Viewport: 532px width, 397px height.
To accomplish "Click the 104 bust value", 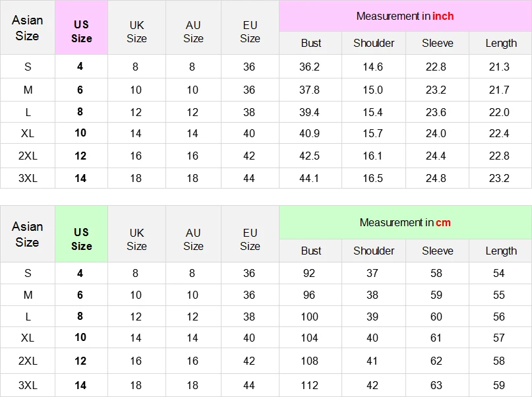I will pos(309,338).
